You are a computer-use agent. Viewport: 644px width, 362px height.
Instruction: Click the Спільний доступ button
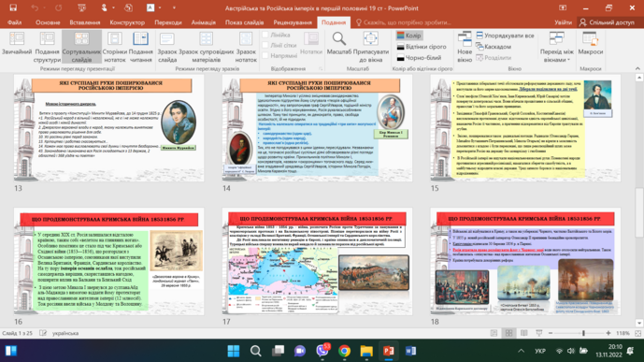point(607,22)
